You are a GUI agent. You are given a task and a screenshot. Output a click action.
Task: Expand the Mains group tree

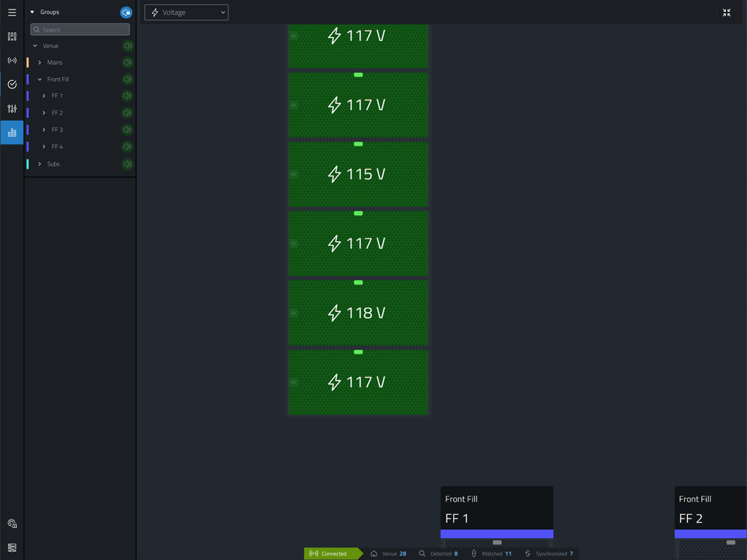tap(40, 63)
